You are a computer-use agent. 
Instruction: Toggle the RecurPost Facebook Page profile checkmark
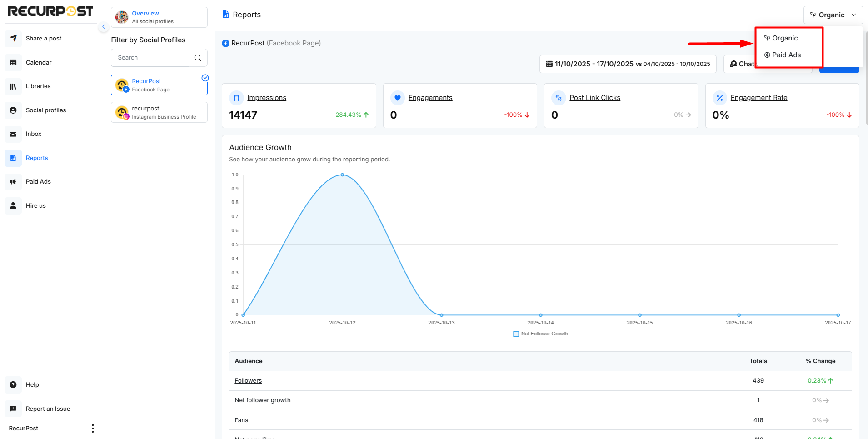[x=205, y=78]
